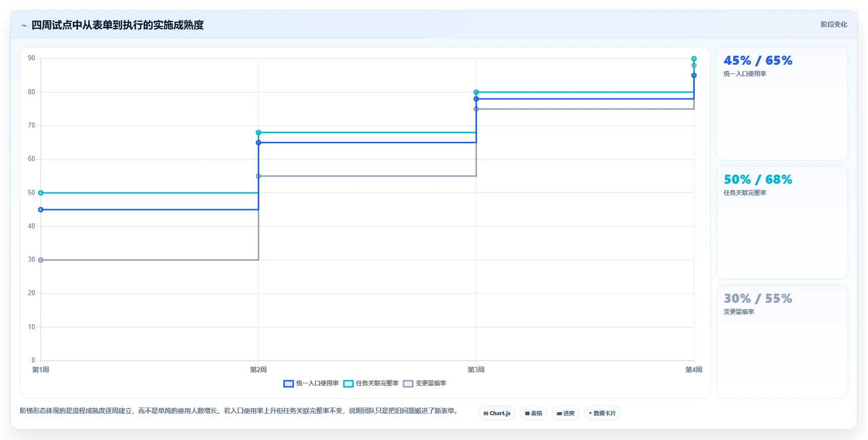This screenshot has width=868, height=440.
Task: Click the 阶段变化 badge in header
Action: coord(834,24)
